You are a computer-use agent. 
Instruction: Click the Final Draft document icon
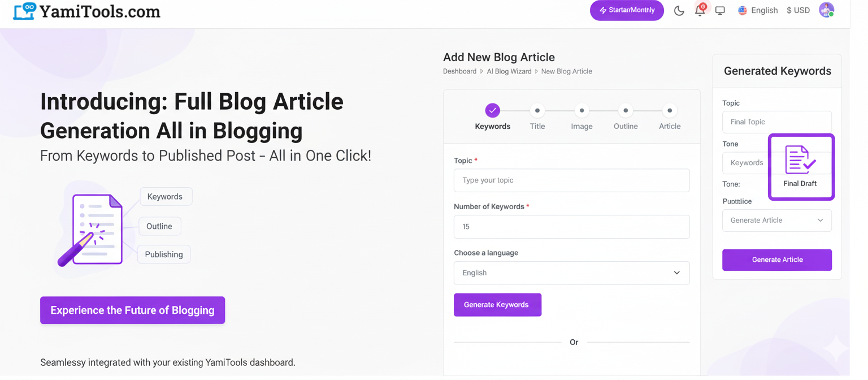(800, 161)
